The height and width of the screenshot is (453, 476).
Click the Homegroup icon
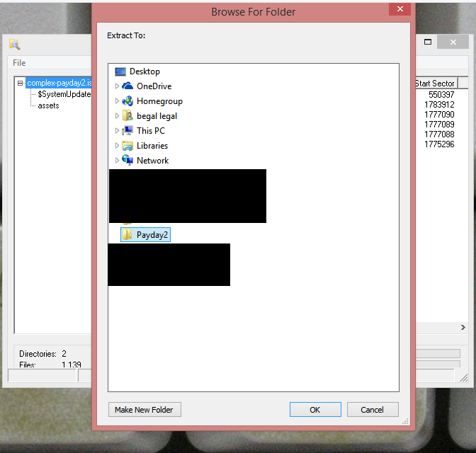(x=127, y=101)
